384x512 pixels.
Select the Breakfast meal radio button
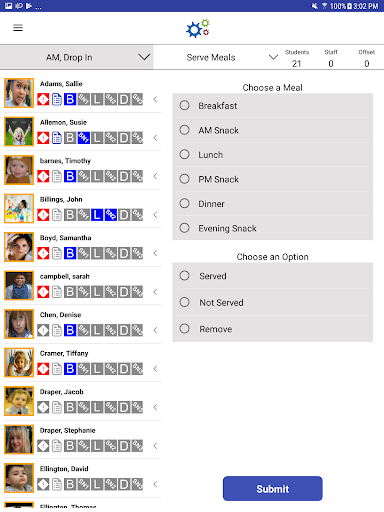pos(184,105)
